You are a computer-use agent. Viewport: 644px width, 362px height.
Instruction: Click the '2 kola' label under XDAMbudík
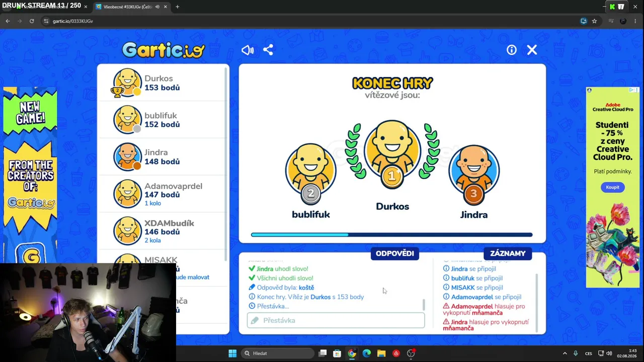click(x=152, y=240)
